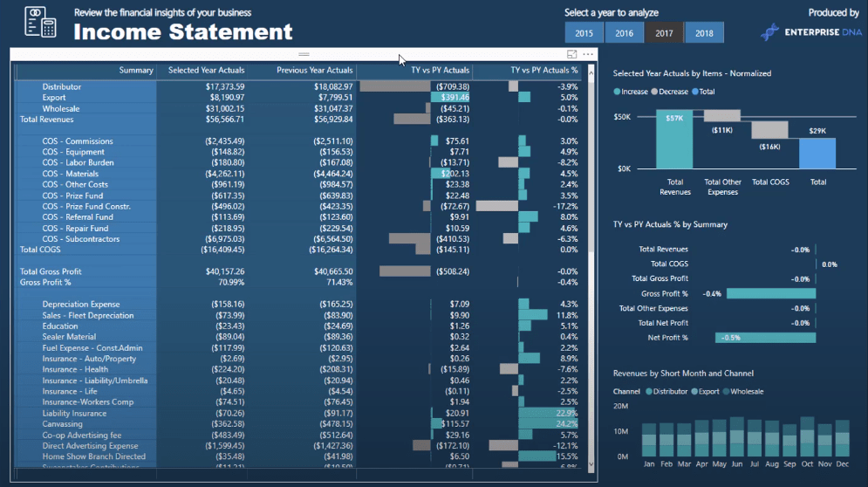The image size is (868, 487).
Task: Click the $40,157.26 gross profit value
Action: coord(225,271)
